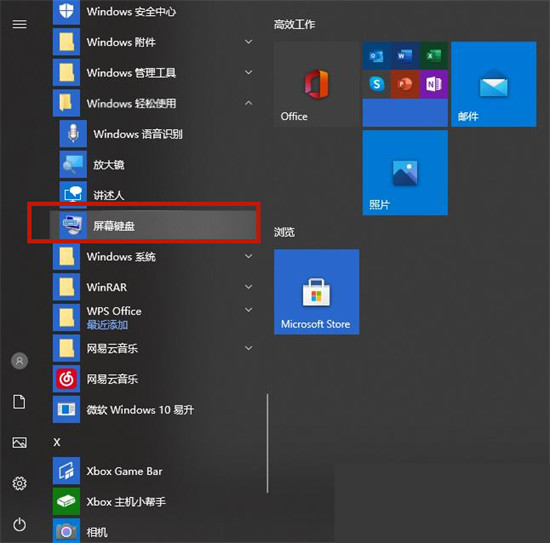This screenshot has height=543, width=550.
Task: Open Skype in the Office tile group
Action: coord(376,84)
